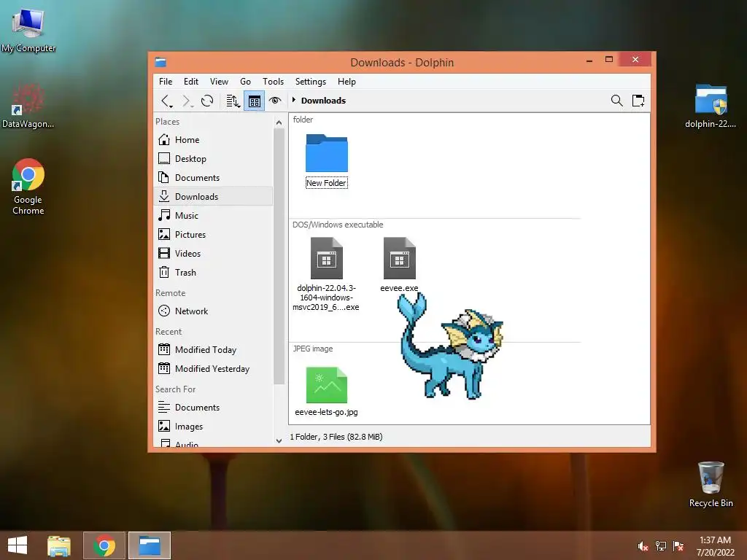Select the dolphin-22.04.3 executable file

326,274
